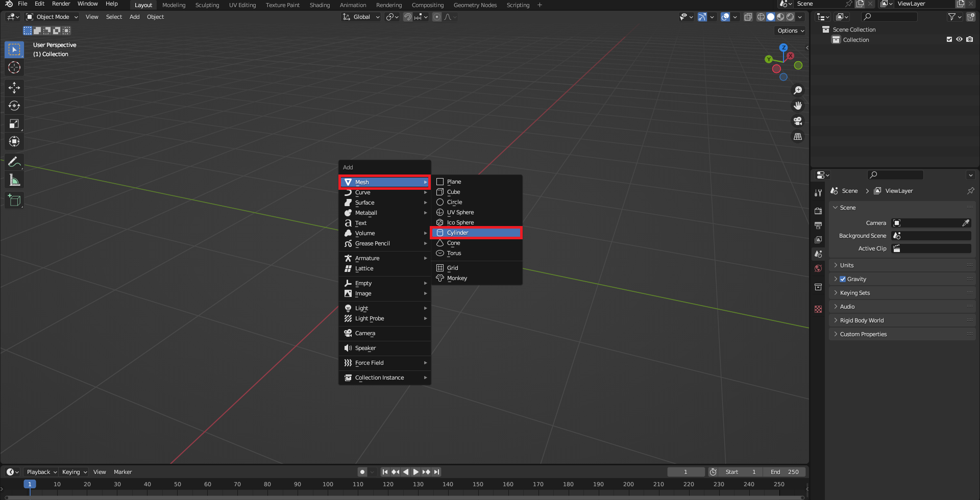Open the Light submenu in Add menu
980x500 pixels.
[385, 308]
